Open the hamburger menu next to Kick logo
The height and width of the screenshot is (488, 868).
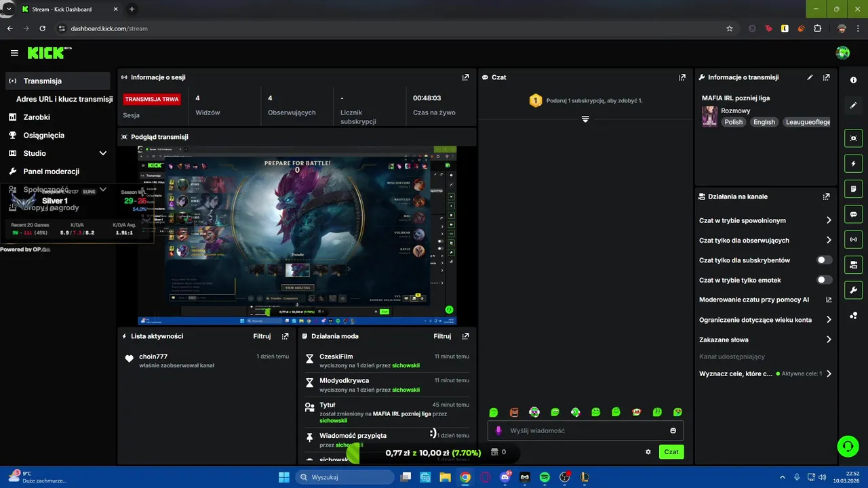14,53
